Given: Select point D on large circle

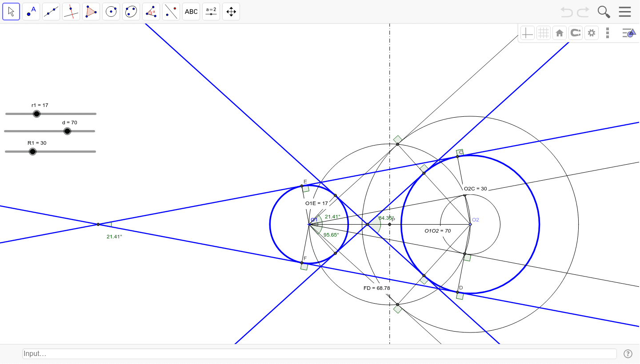Looking at the screenshot, I should point(457,292).
